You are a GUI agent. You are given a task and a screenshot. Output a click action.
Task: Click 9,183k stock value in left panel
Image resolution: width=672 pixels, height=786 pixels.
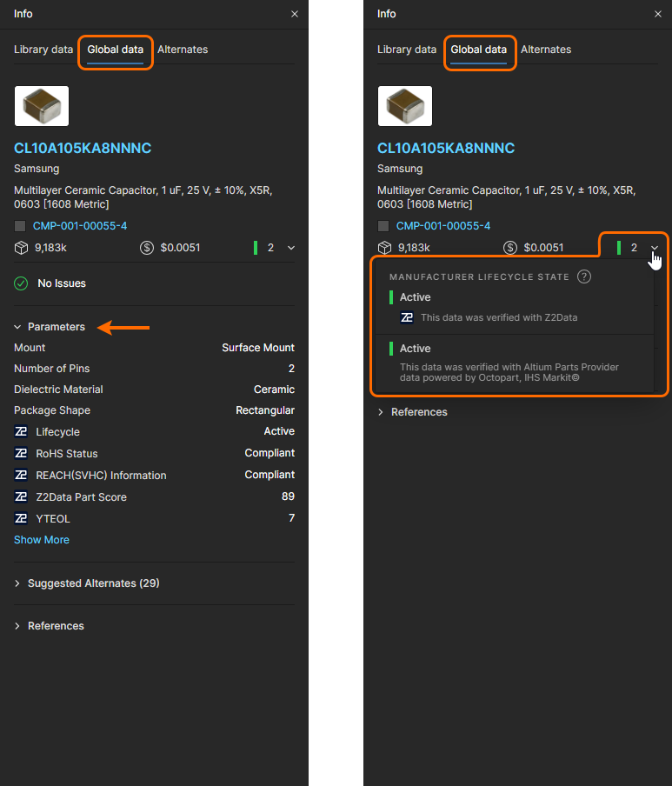[x=50, y=248]
